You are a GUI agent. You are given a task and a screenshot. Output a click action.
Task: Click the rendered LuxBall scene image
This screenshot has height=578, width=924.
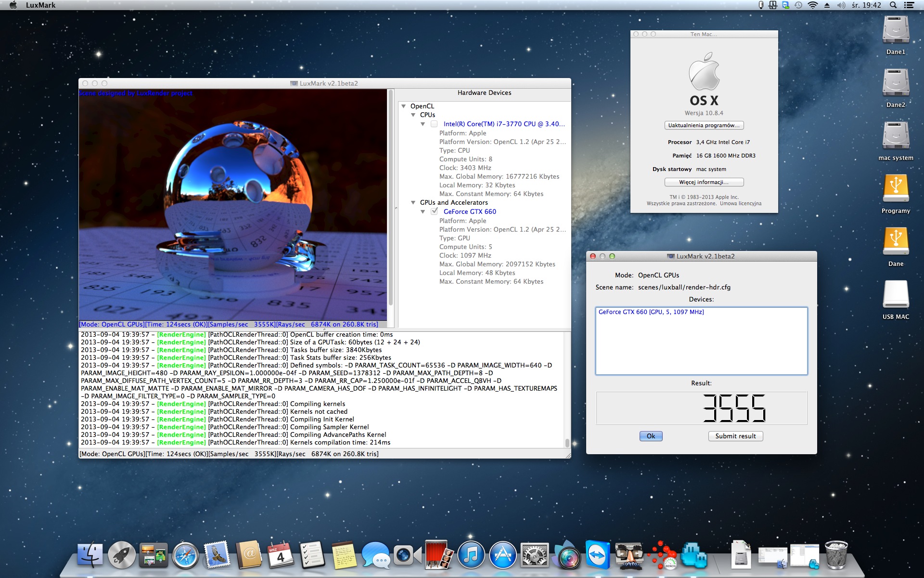(x=233, y=205)
